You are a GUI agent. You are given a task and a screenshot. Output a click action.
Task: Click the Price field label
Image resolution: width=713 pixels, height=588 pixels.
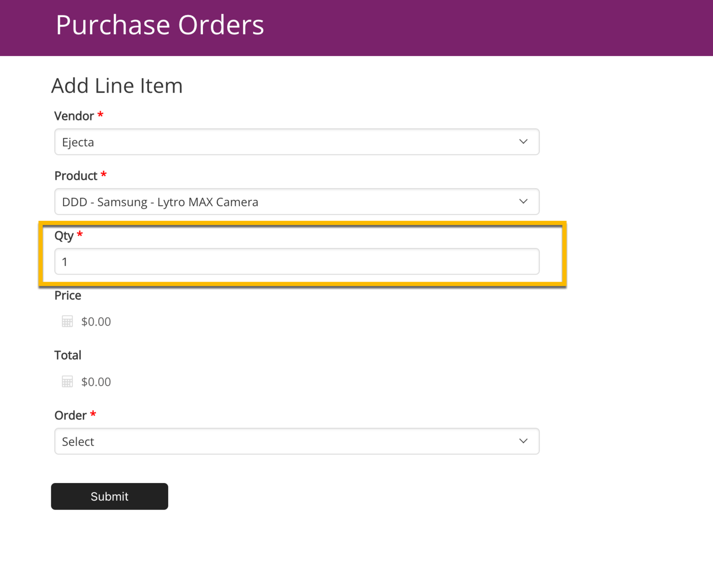68,295
